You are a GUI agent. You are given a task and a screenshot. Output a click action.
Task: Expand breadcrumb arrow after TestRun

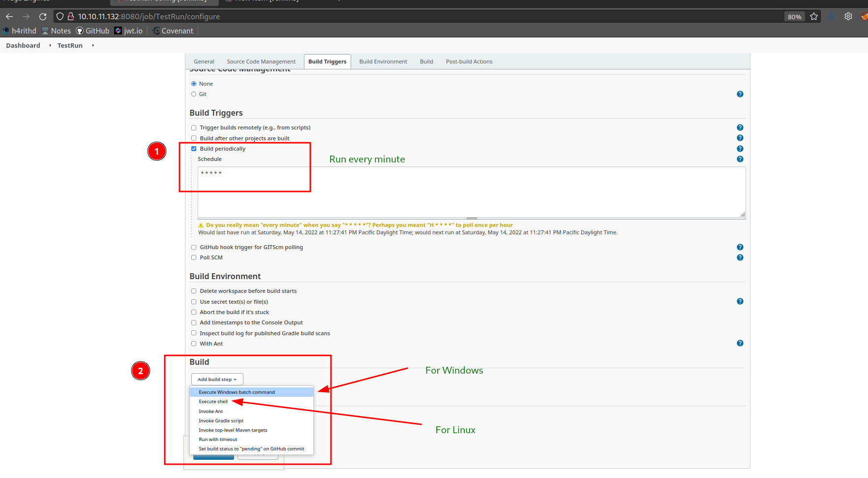93,45
